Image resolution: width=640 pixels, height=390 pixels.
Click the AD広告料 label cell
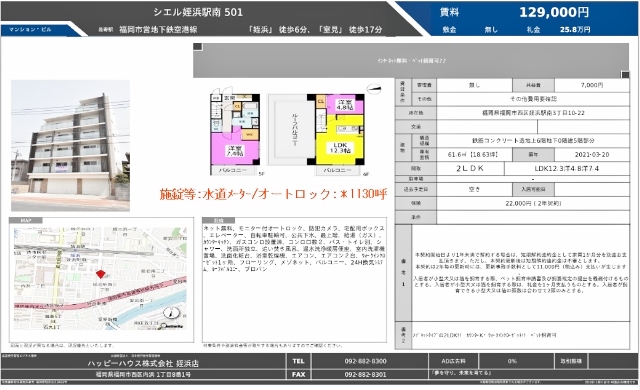pyautogui.click(x=453, y=361)
